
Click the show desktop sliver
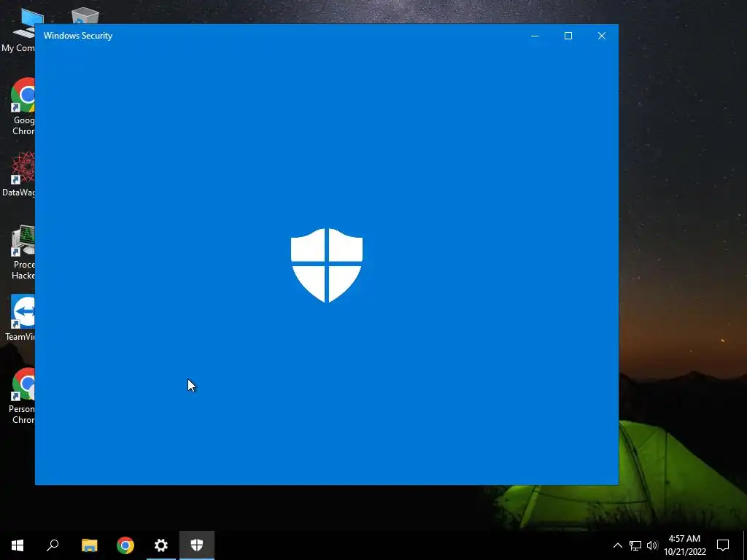pos(745,545)
